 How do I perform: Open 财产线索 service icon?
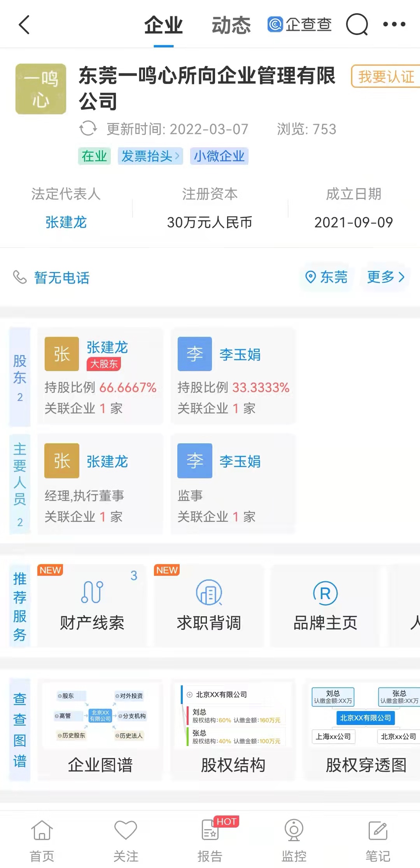tap(92, 592)
